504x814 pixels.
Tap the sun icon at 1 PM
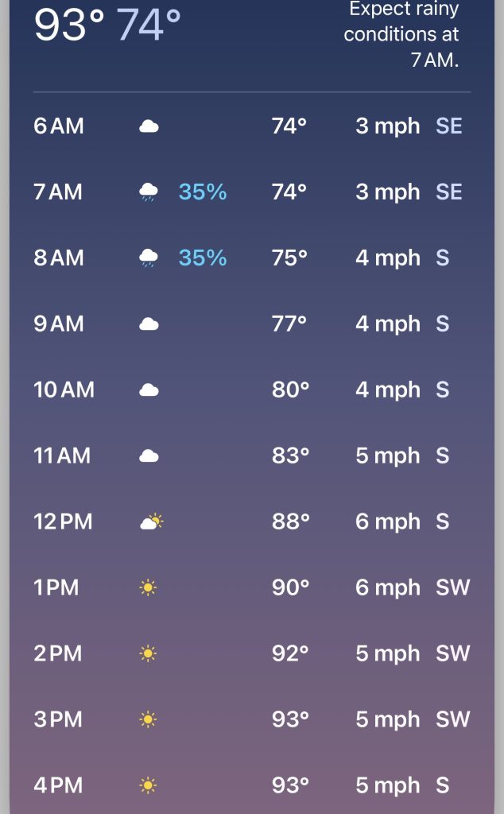(148, 587)
